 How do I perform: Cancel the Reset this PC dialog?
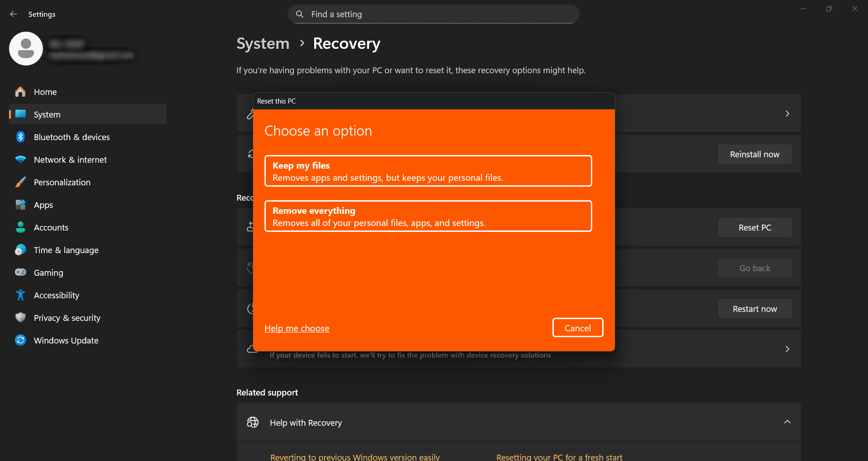click(x=577, y=328)
